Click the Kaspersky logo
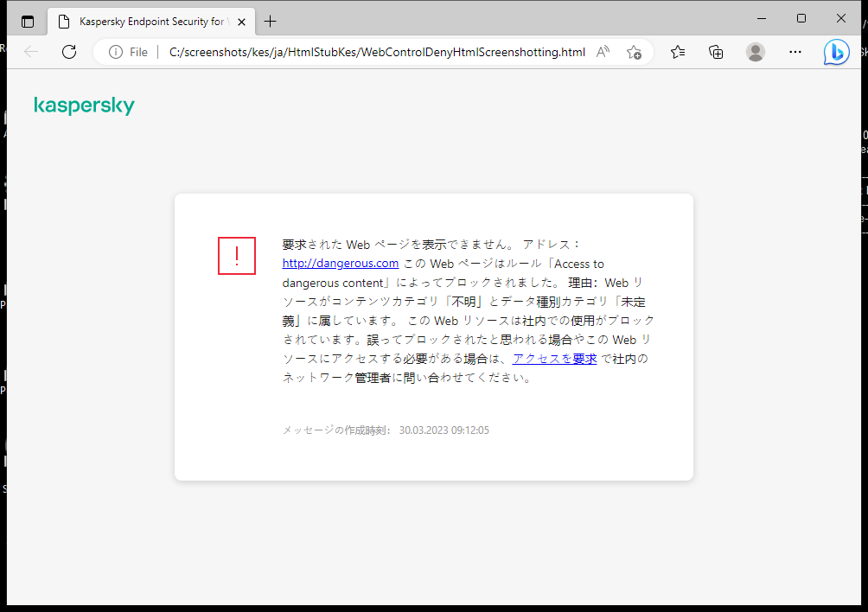This screenshot has height=612, width=868. coord(84,105)
